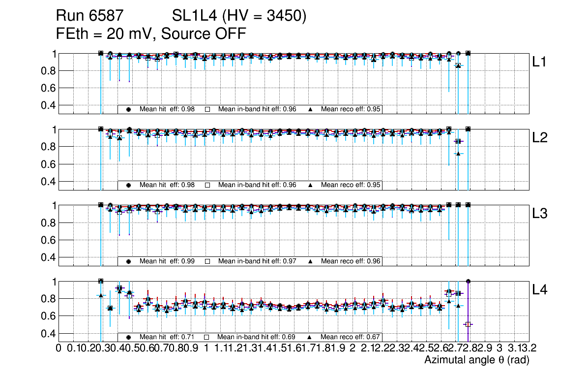This screenshot has height=380, width=588.
Task: Select the L1 panel label
Action: pos(540,62)
